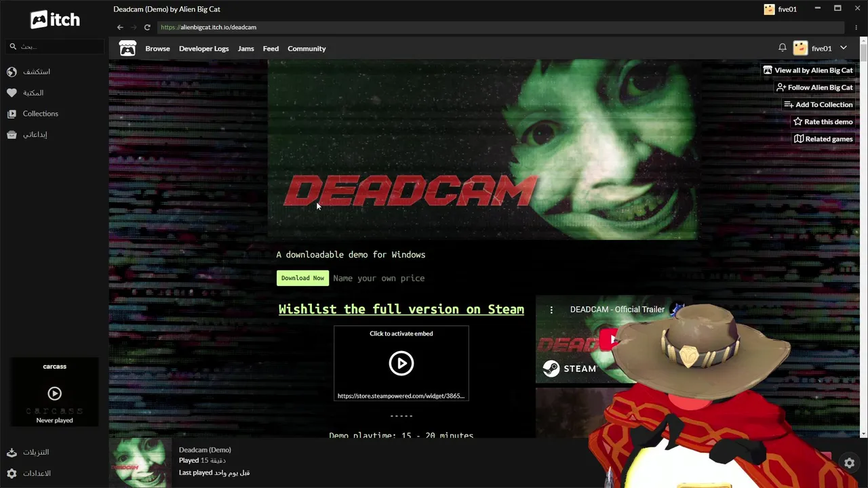Click the five01 avatar in page header

[800, 48]
